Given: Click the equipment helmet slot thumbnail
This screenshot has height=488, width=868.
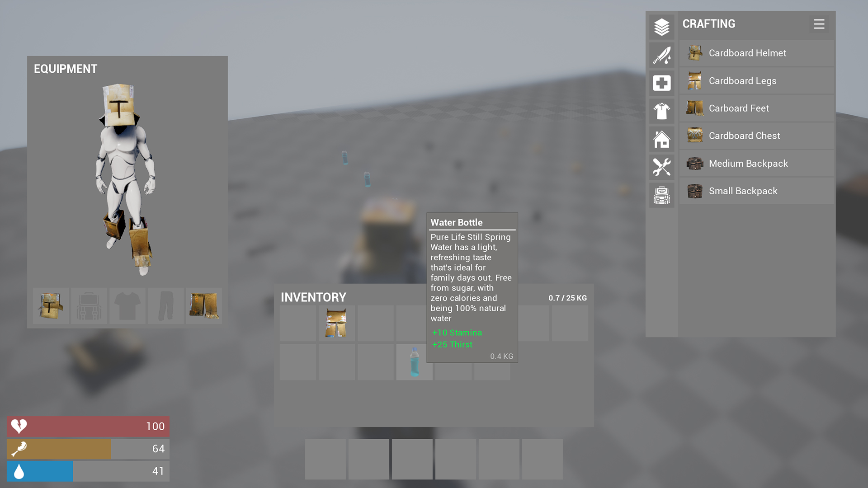Looking at the screenshot, I should (x=51, y=305).
